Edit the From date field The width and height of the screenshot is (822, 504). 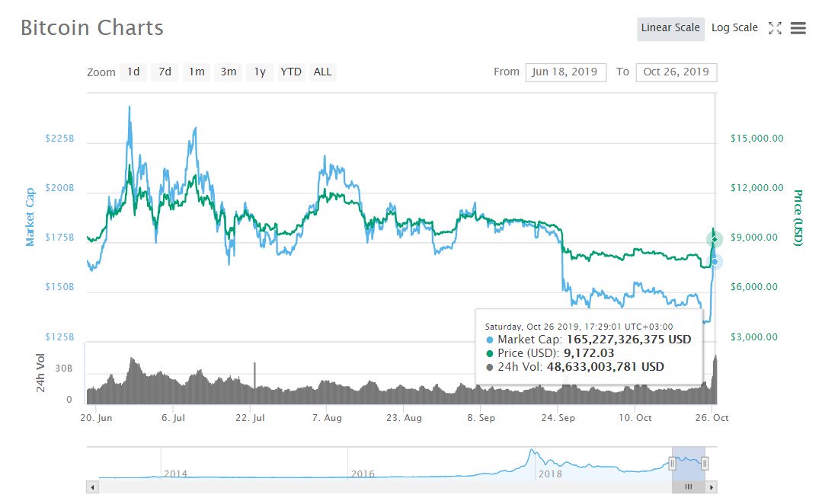click(566, 72)
